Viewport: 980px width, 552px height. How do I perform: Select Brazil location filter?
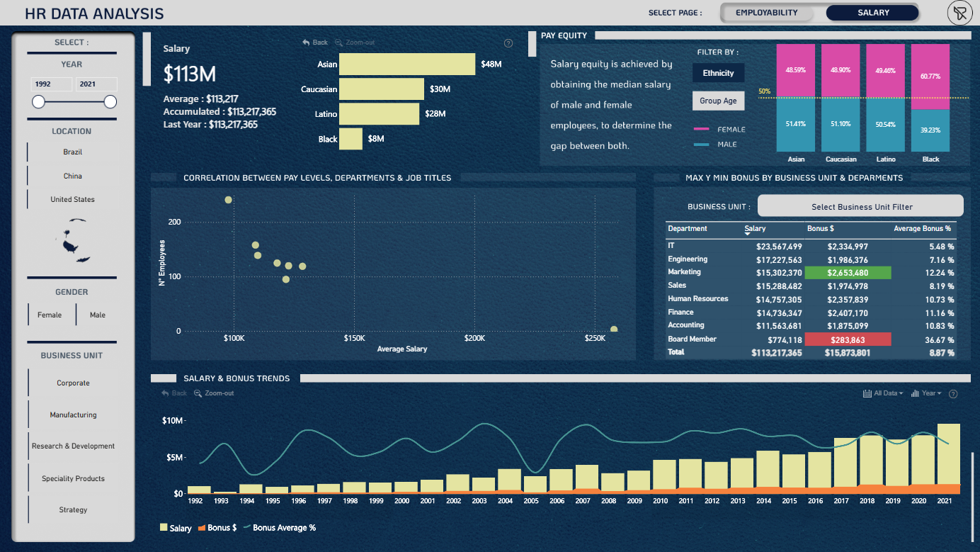click(x=72, y=152)
